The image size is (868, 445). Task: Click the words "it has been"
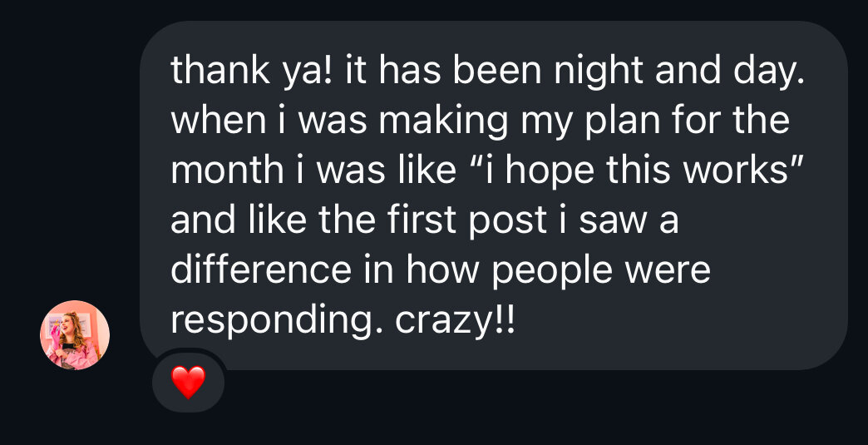[427, 71]
